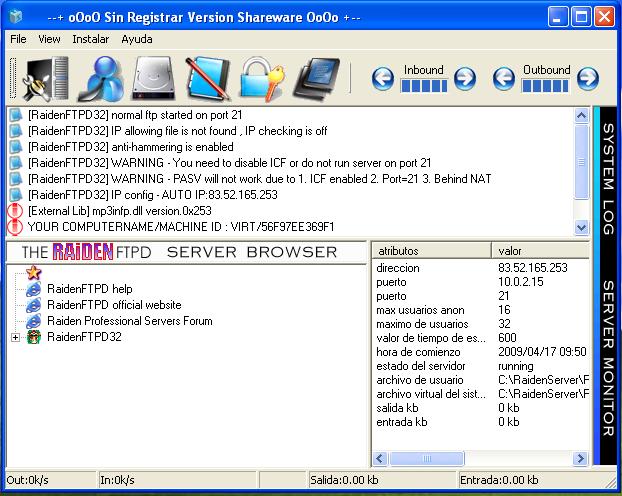
Task: Click left arrow beside Inbound meter
Action: (x=383, y=78)
